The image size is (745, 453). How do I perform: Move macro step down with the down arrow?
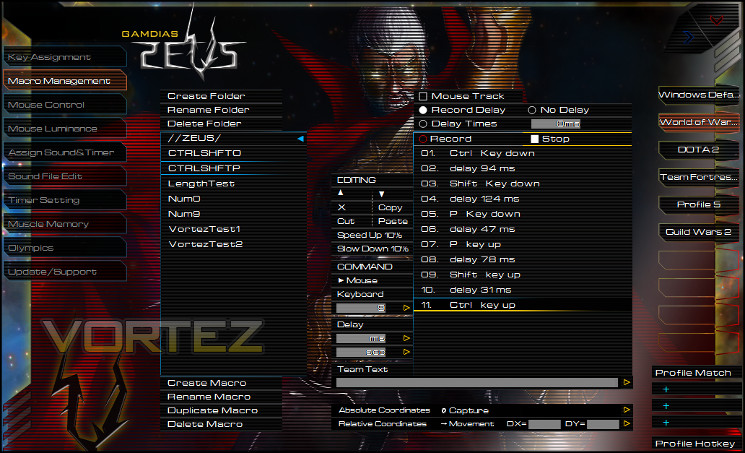point(381,194)
